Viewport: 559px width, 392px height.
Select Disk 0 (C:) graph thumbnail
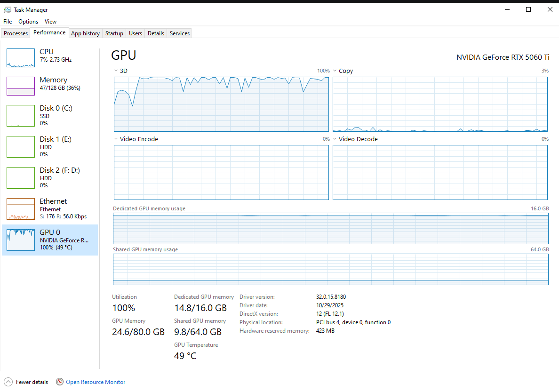click(x=21, y=116)
